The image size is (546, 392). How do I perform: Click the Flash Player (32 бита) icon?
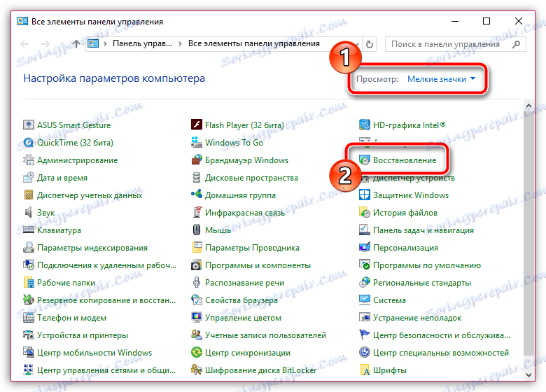click(x=197, y=125)
